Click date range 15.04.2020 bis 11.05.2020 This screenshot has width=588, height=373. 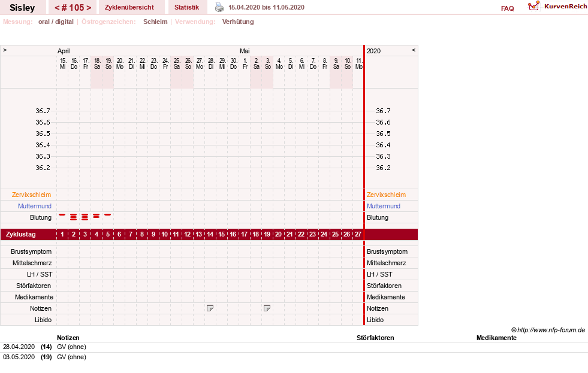pos(266,7)
